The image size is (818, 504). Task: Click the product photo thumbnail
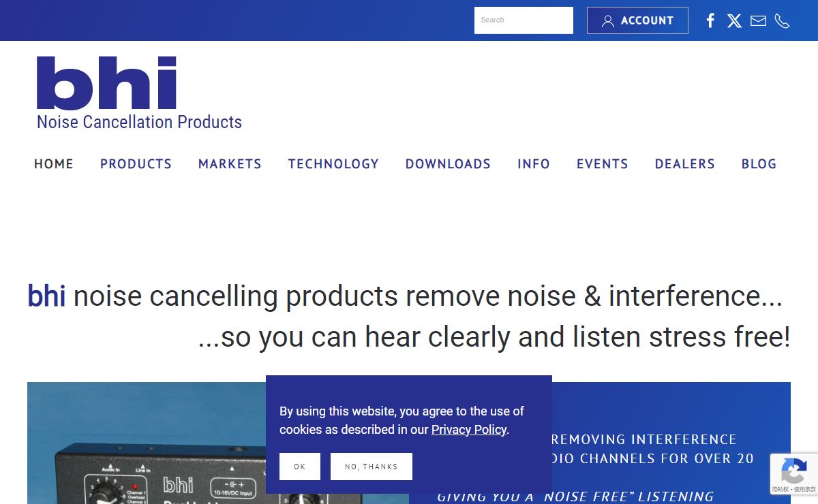click(x=147, y=443)
